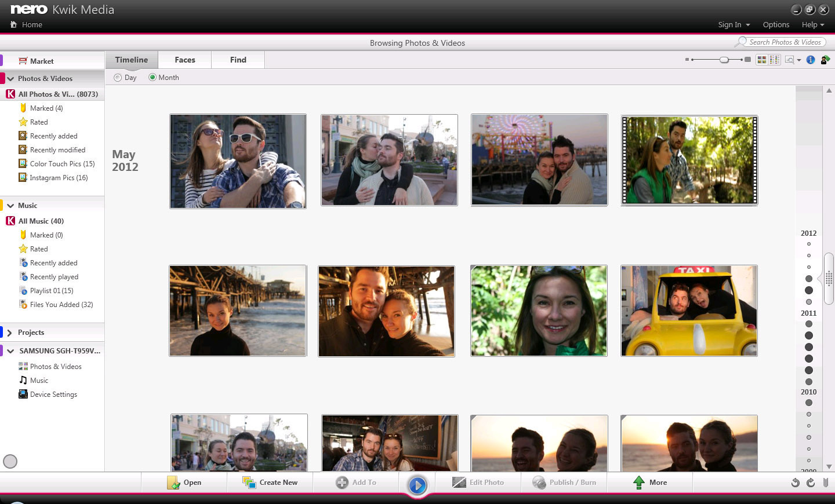835x504 pixels.
Task: Rotate photo counterclockwise
Action: coord(796,483)
